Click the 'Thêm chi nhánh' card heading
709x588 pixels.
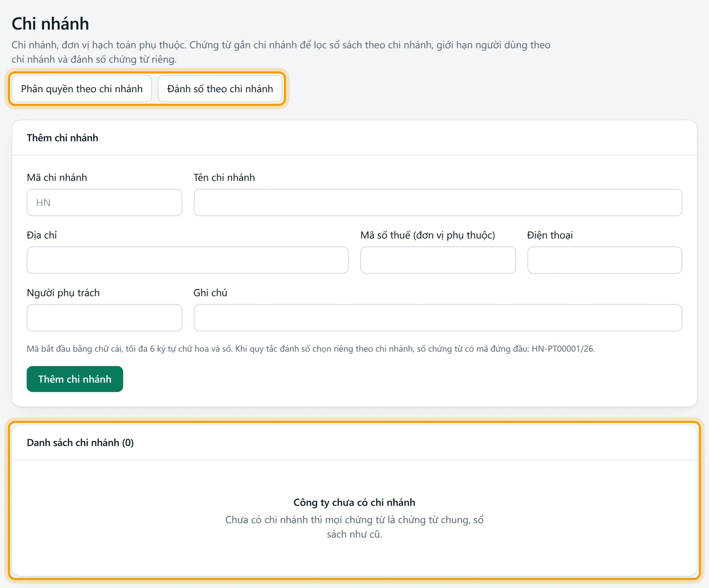click(62, 138)
